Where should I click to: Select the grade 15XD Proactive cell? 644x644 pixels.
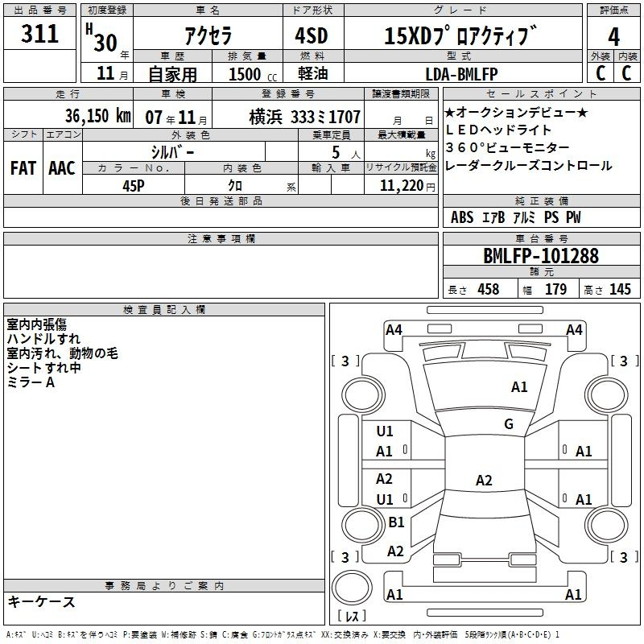click(x=463, y=35)
